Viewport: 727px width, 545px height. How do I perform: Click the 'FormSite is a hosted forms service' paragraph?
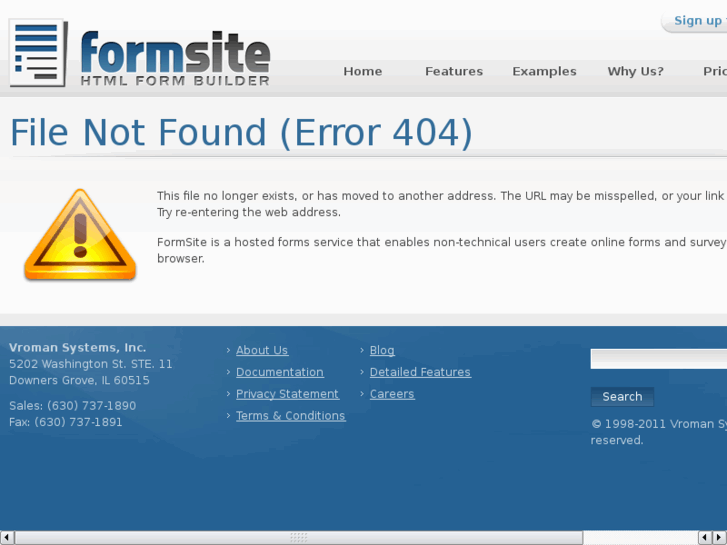(x=441, y=250)
